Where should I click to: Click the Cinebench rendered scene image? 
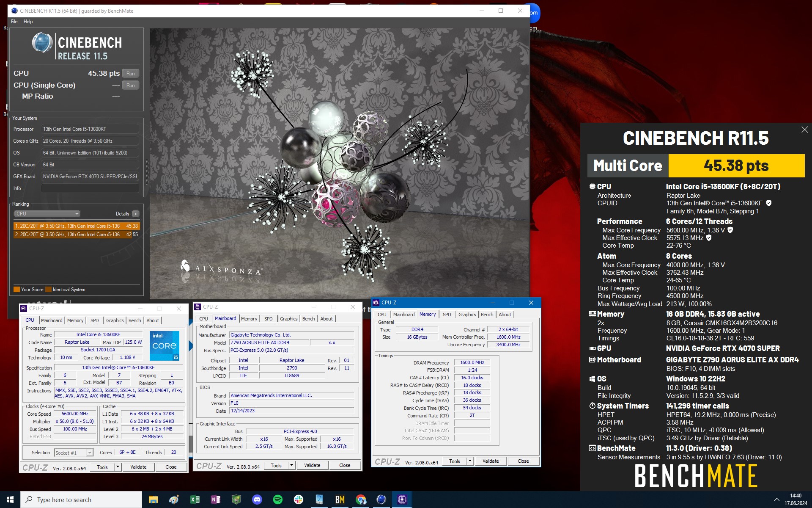(339, 164)
